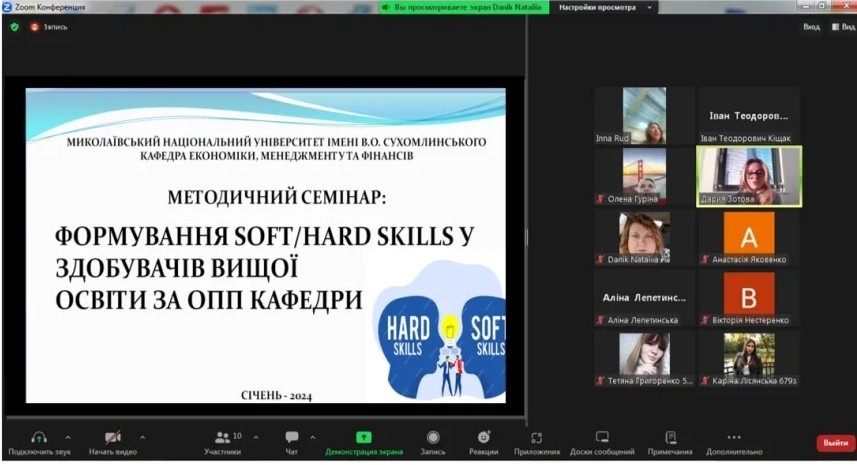Click the Подключить звук headphones icon
Screen dimensions: 857x465
tap(39, 438)
